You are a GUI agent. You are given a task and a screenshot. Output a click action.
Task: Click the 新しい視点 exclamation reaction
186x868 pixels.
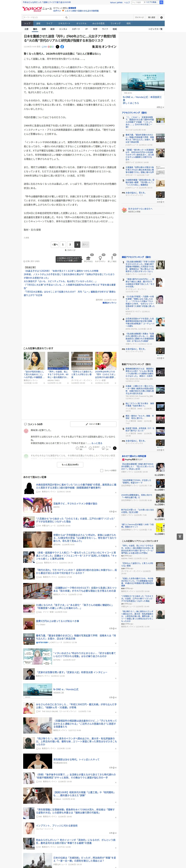[112, 258]
